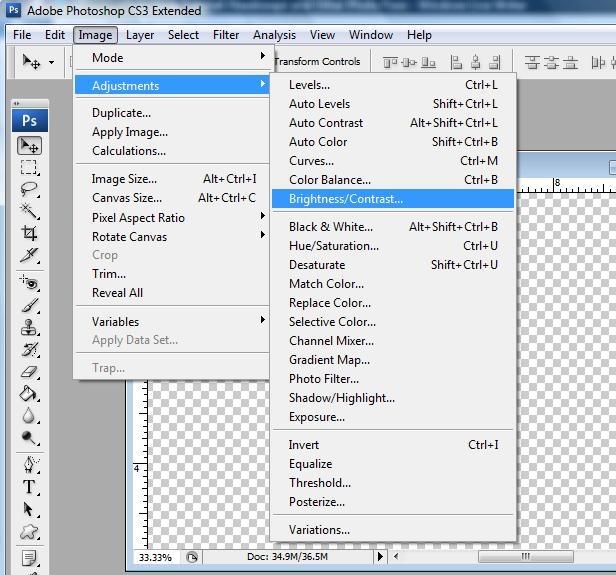This screenshot has height=575, width=616.
Task: Click Distribute left edges icon
Action: (598, 62)
